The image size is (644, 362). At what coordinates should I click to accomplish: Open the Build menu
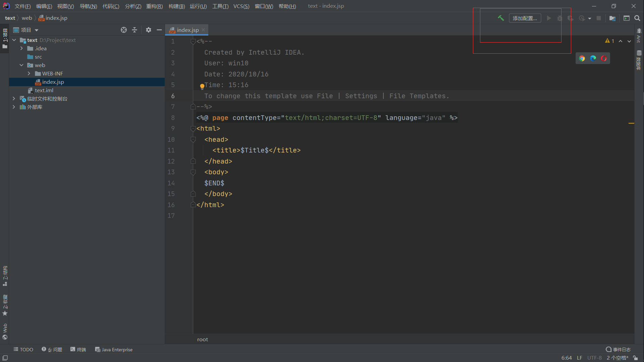176,6
